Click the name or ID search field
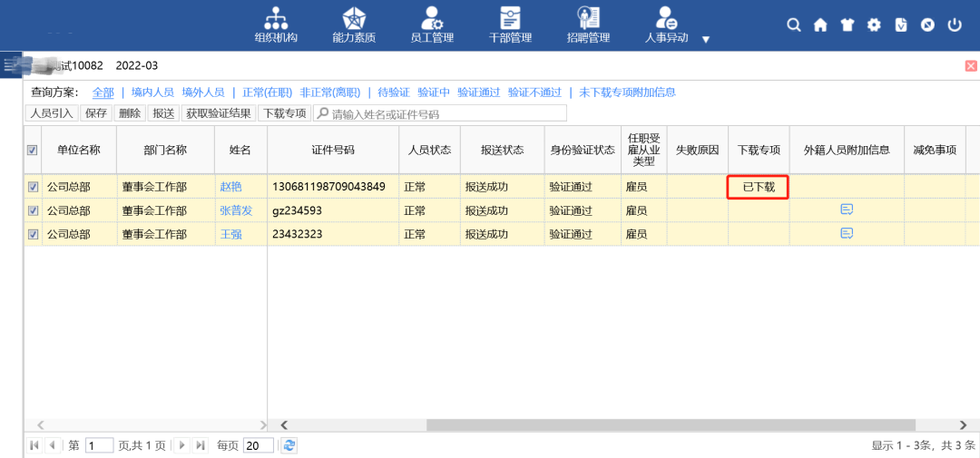 tap(445, 114)
